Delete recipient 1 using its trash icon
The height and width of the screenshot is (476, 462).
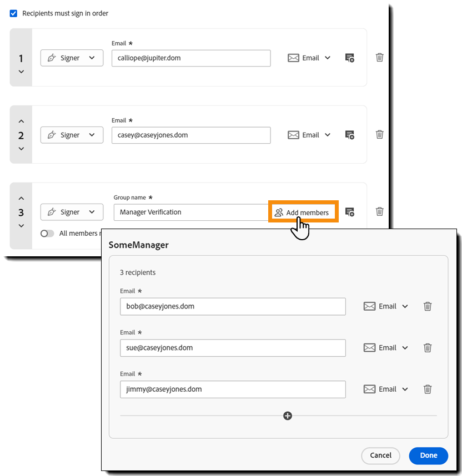coord(380,57)
